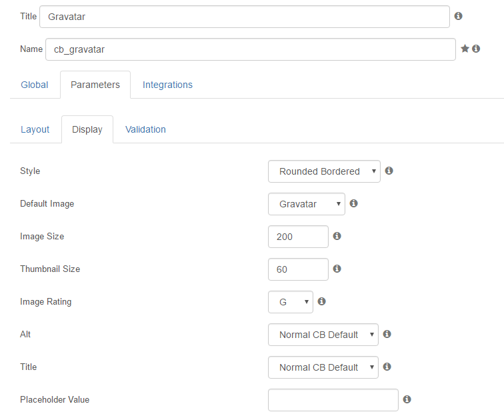Click into the Image Size input field
The image size is (504, 420).
point(298,237)
